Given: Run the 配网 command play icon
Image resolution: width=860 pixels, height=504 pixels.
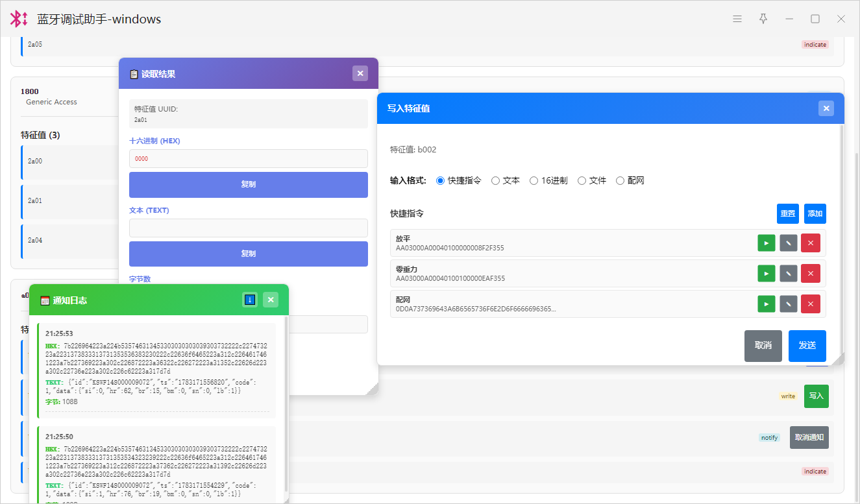Looking at the screenshot, I should click(767, 304).
